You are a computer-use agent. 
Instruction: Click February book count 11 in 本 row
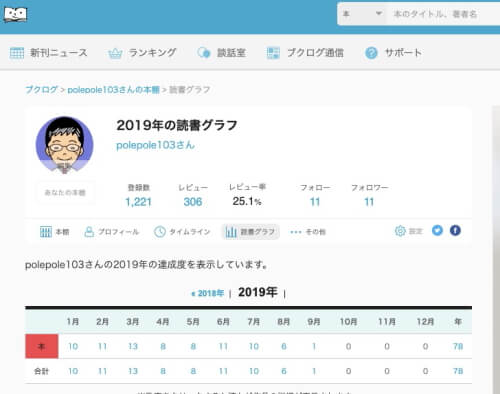103,347
